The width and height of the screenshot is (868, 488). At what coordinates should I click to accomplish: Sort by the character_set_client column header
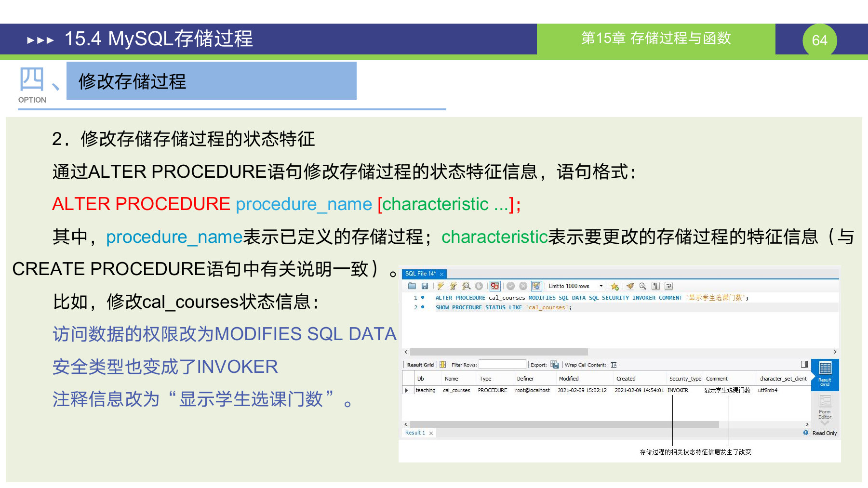[783, 379]
